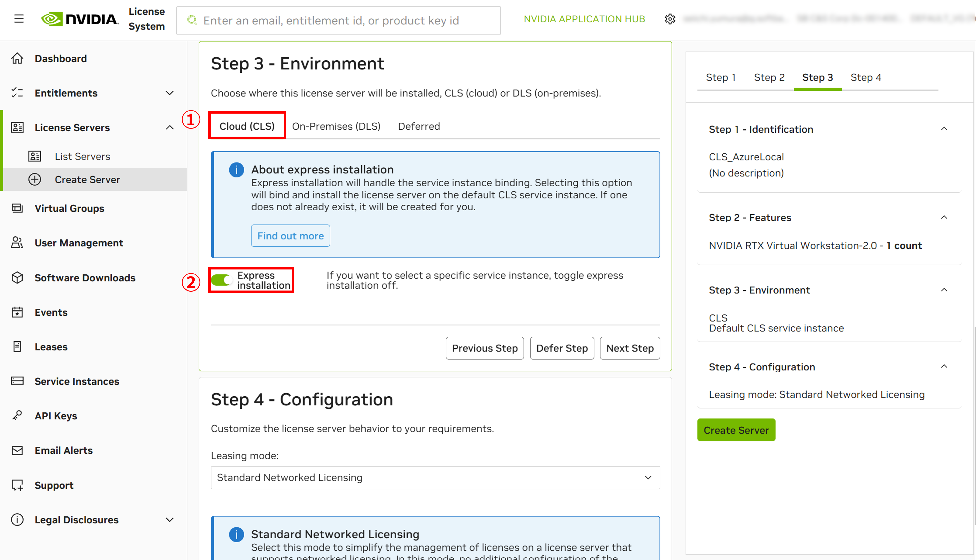This screenshot has width=976, height=560.
Task: Go to Step 4 tab
Action: coord(866,77)
